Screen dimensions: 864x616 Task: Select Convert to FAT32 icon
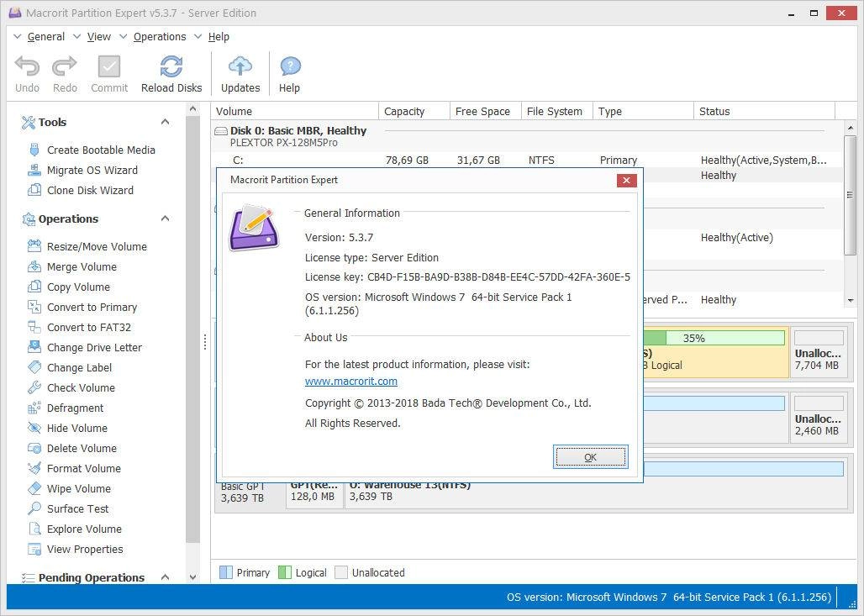coord(34,327)
